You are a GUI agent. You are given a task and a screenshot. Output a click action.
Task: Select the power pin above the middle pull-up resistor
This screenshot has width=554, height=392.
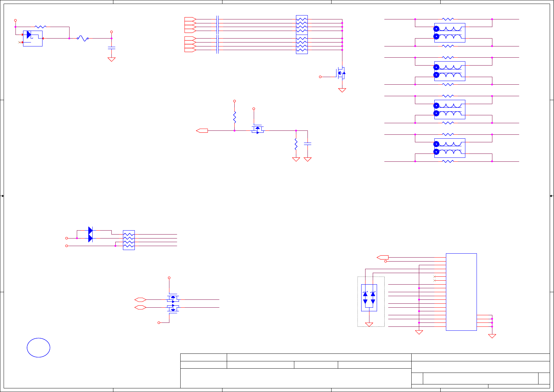(x=235, y=101)
